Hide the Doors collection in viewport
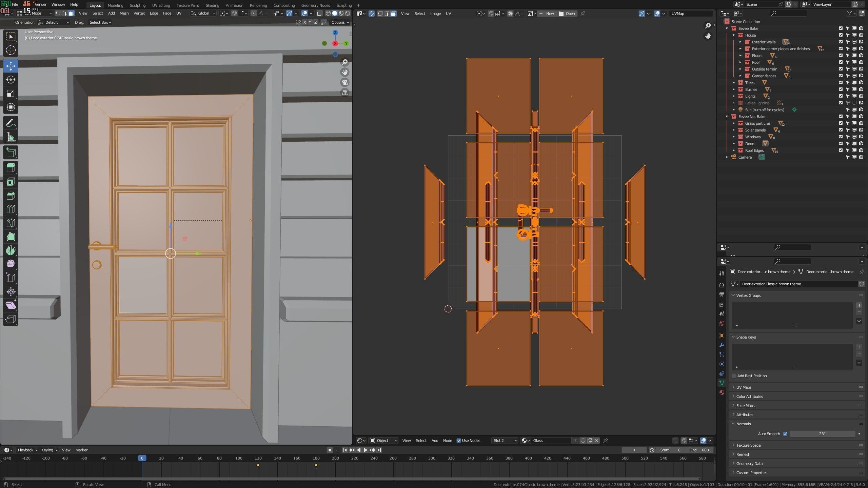This screenshot has width=868, height=488. 854,144
